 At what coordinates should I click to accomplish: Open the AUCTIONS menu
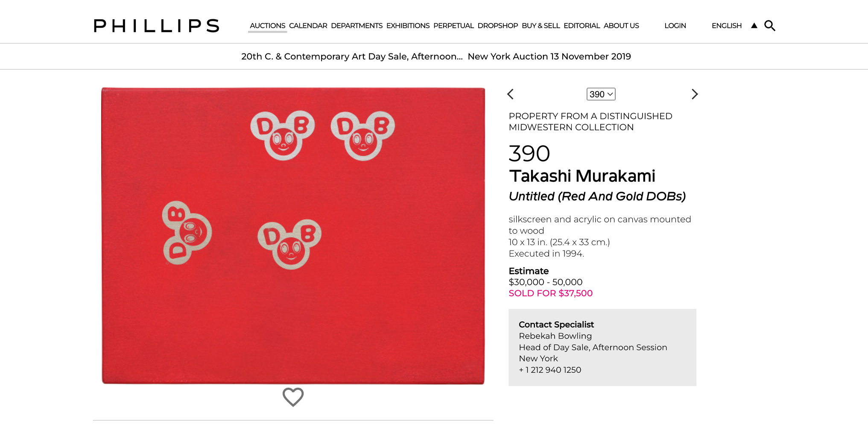coord(267,26)
